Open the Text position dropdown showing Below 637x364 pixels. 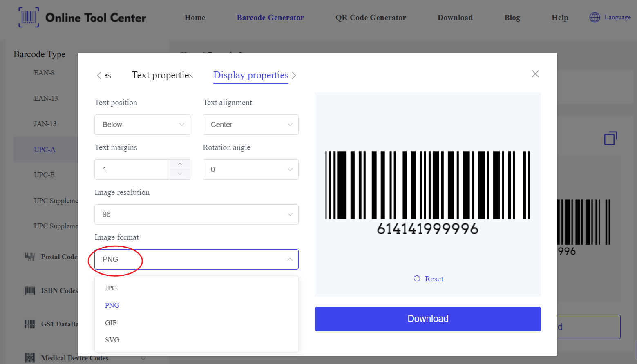[x=142, y=125]
